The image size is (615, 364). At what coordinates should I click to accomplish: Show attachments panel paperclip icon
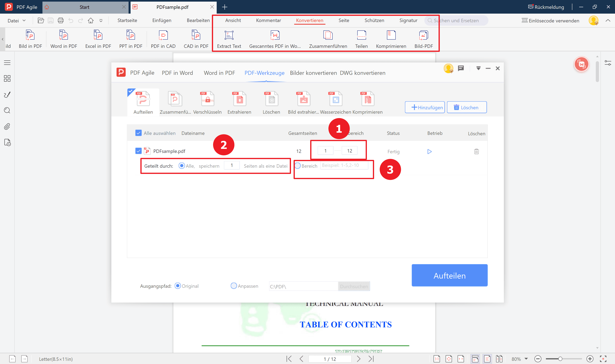[x=7, y=126]
